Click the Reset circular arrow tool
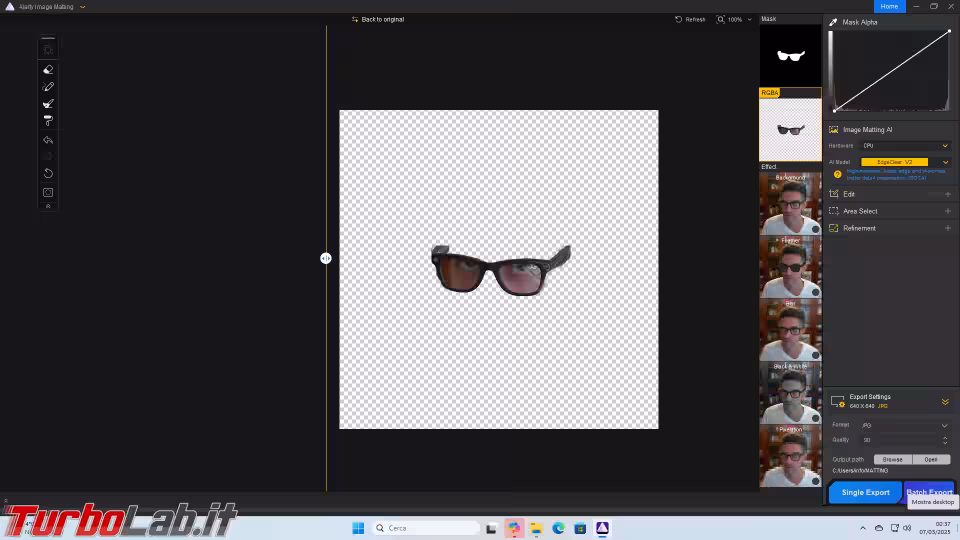 click(48, 173)
